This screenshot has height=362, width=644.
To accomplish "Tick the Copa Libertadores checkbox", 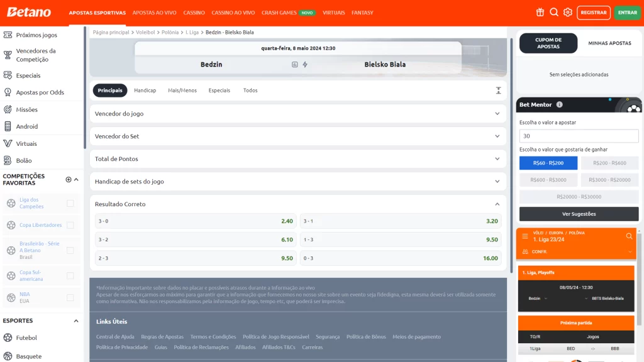I will click(70, 225).
